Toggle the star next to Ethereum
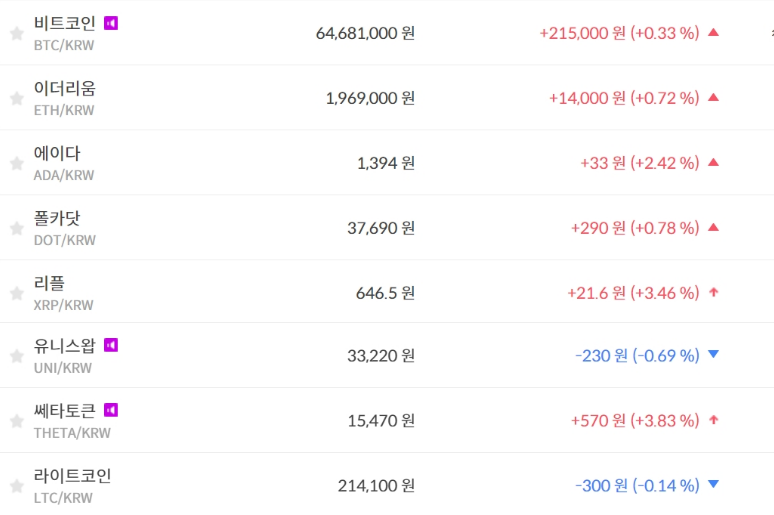The width and height of the screenshot is (774, 515). (16, 98)
